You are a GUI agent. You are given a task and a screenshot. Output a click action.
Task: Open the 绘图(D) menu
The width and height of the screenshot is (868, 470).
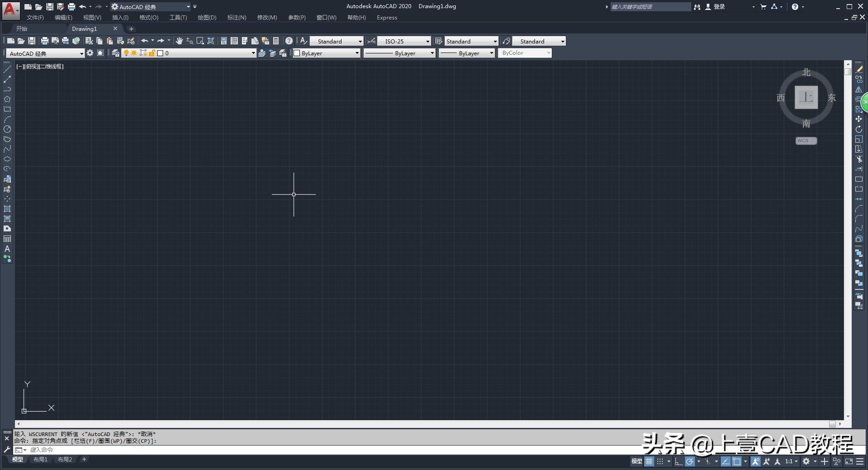pos(207,18)
